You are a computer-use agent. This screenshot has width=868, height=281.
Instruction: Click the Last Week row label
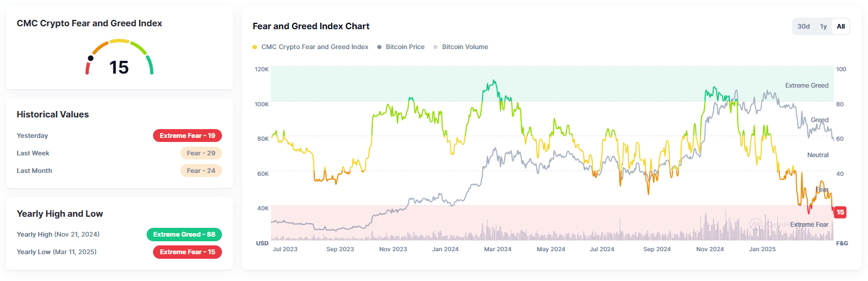[33, 153]
